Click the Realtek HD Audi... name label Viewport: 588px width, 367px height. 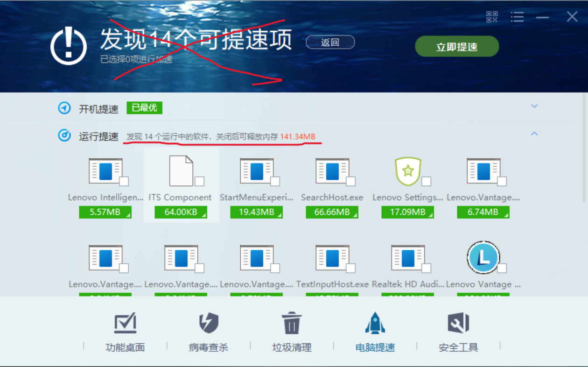408,284
